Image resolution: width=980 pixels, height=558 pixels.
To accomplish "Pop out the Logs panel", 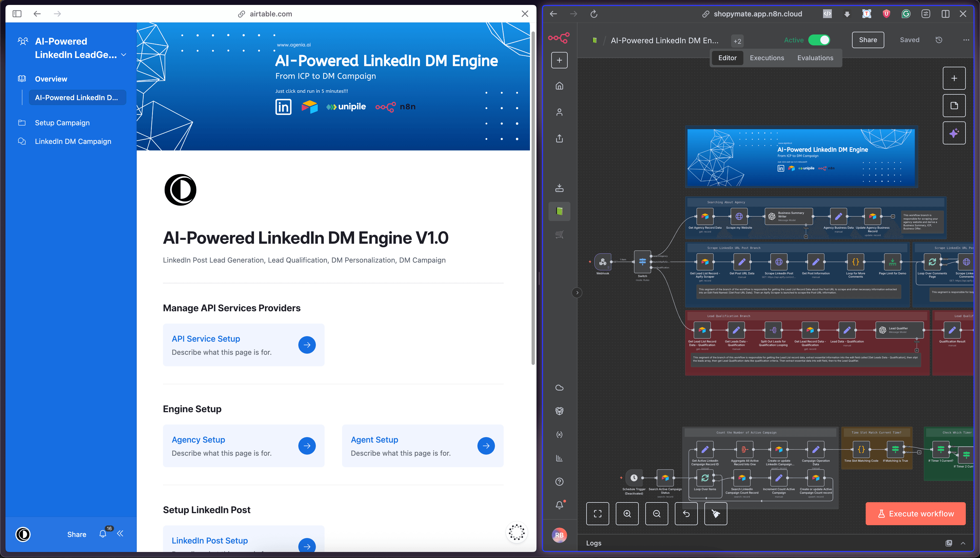I will pyautogui.click(x=949, y=543).
